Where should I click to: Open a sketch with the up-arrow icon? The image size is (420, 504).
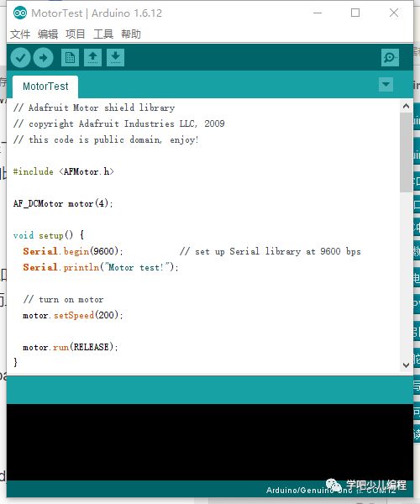tap(93, 57)
